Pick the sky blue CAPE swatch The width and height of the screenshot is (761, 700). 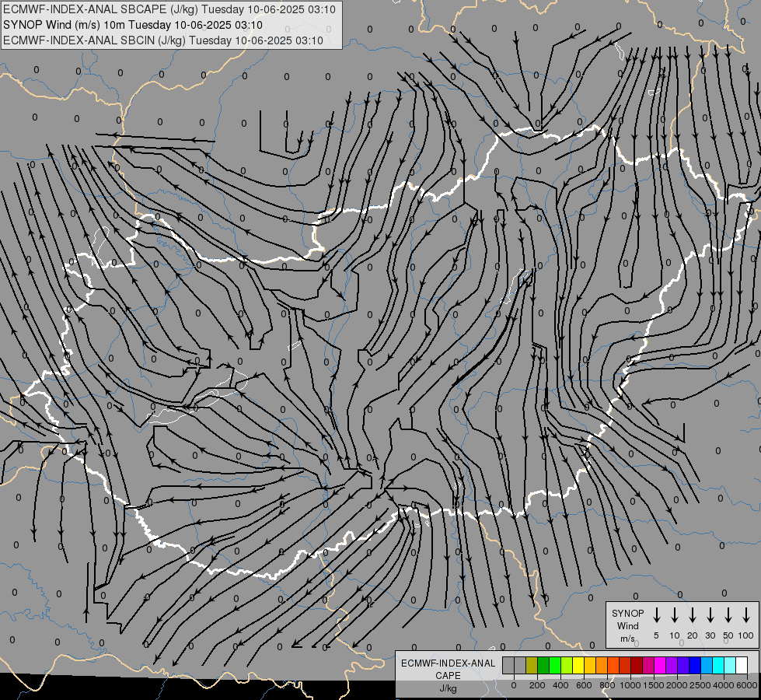(707, 665)
